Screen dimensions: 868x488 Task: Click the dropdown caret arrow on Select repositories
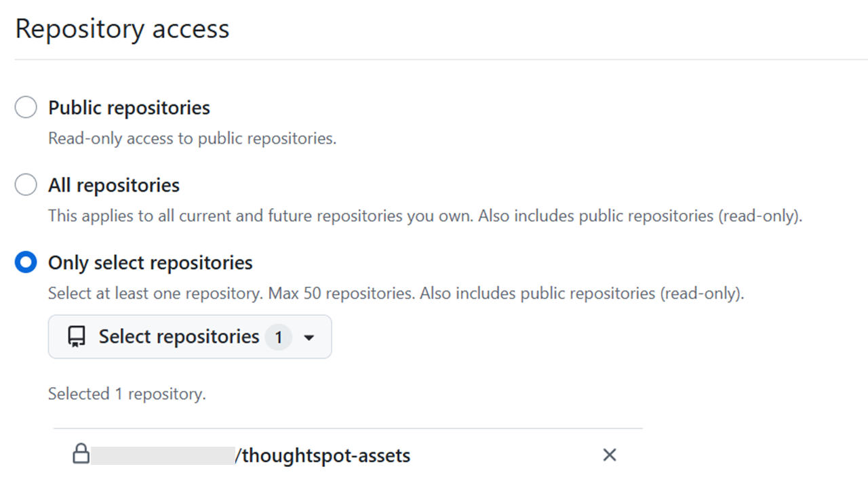pyautogui.click(x=309, y=338)
